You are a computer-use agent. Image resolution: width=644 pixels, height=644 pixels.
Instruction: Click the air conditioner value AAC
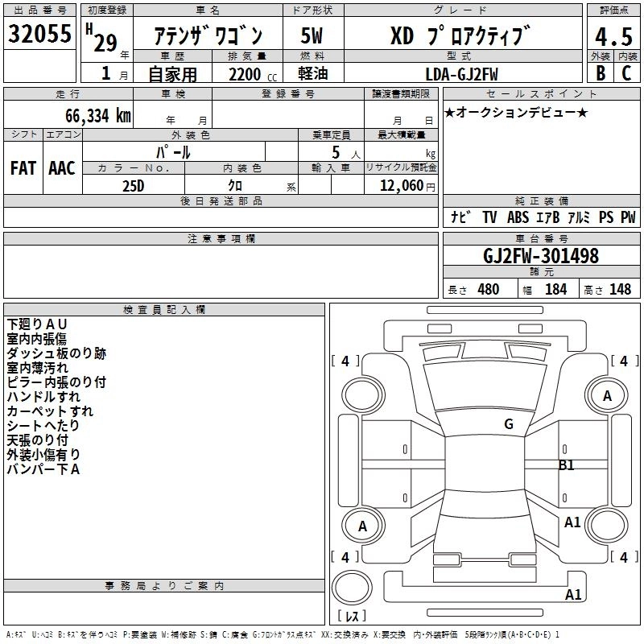point(62,168)
